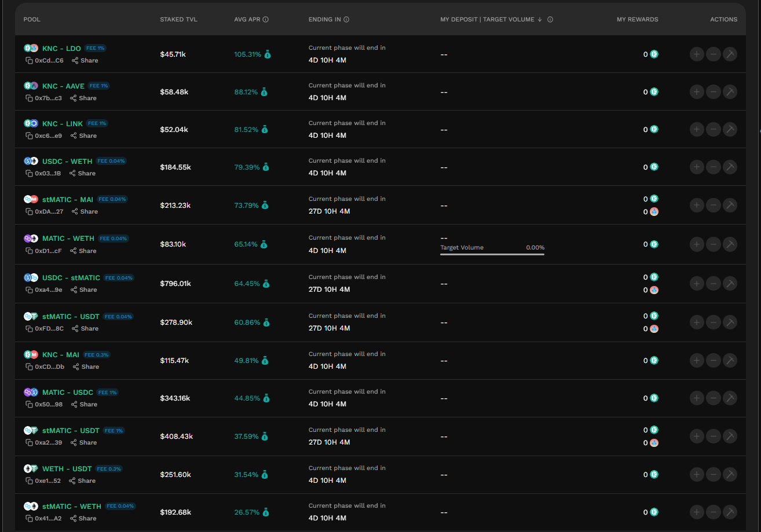
Task: Share the stMATIC - USDT 0xa2...39 pool
Action: [83, 443]
